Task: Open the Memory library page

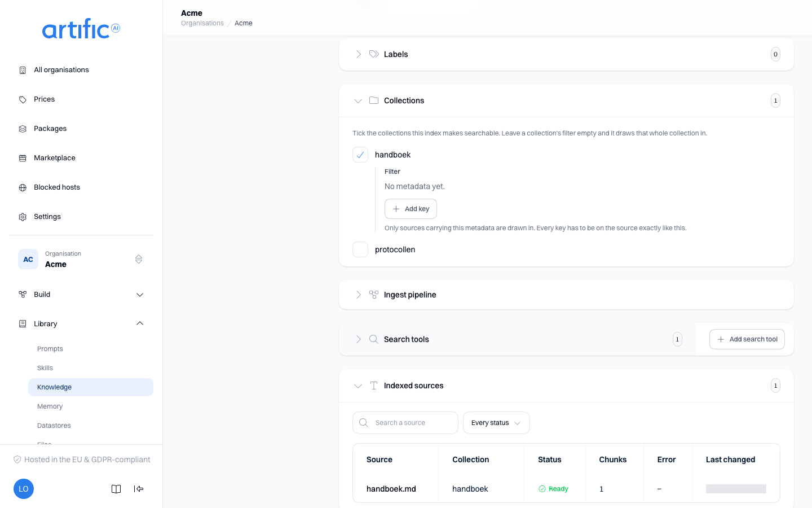Action: point(91,406)
